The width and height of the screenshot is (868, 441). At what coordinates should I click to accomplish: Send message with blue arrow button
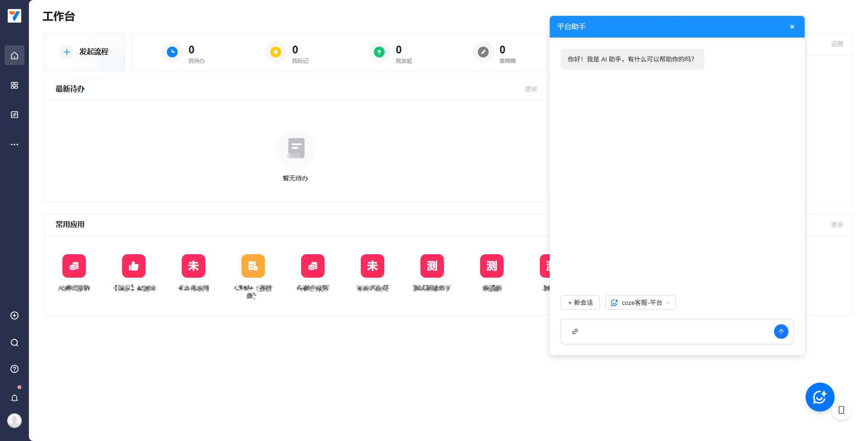click(x=781, y=332)
